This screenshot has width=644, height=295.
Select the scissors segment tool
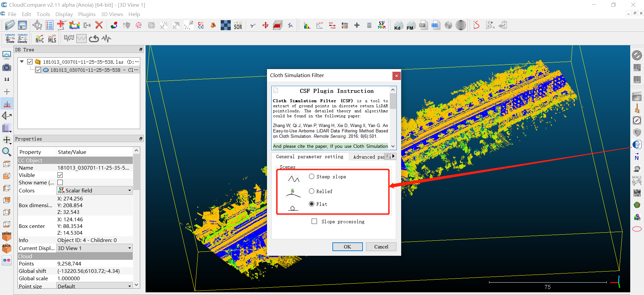click(253, 25)
